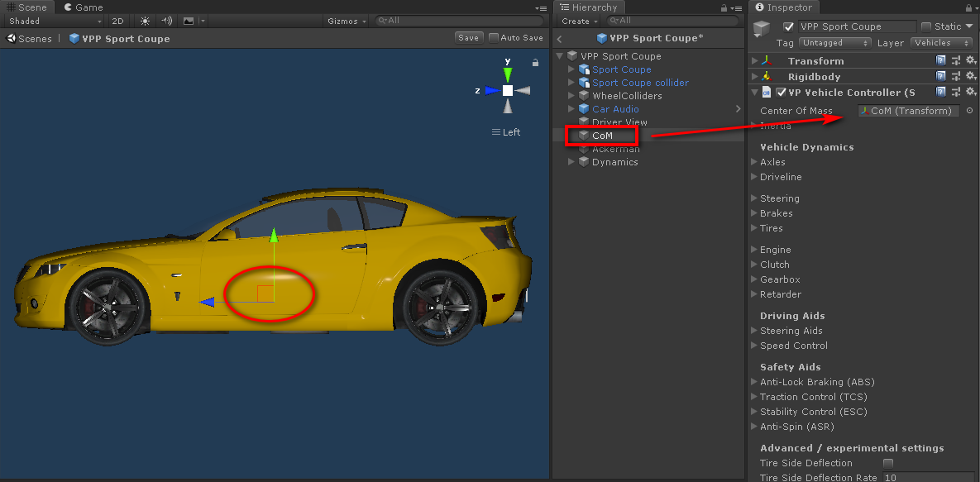
Task: Switch to the Game tab
Action: (83, 7)
